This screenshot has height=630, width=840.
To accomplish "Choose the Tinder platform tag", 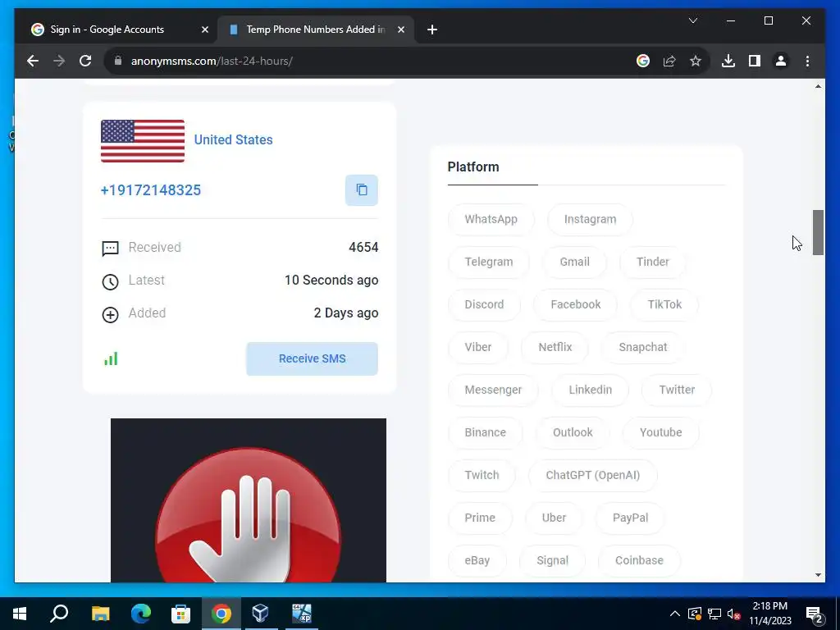I will click(652, 262).
